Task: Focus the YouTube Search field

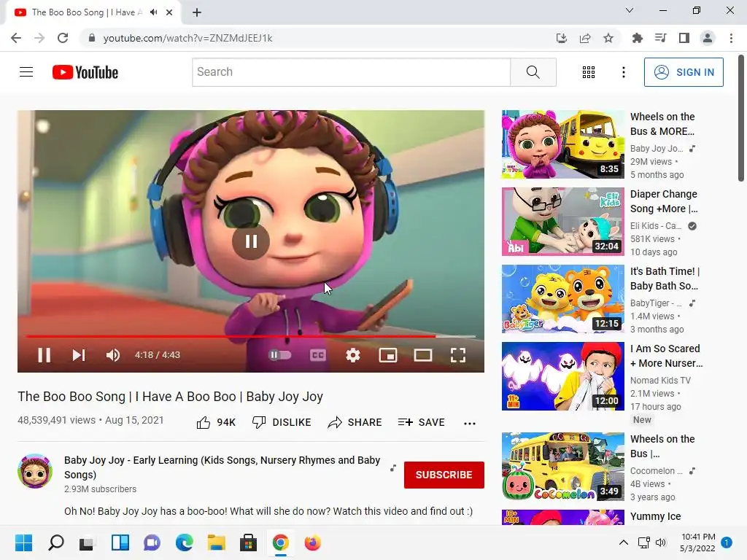Action: (351, 72)
